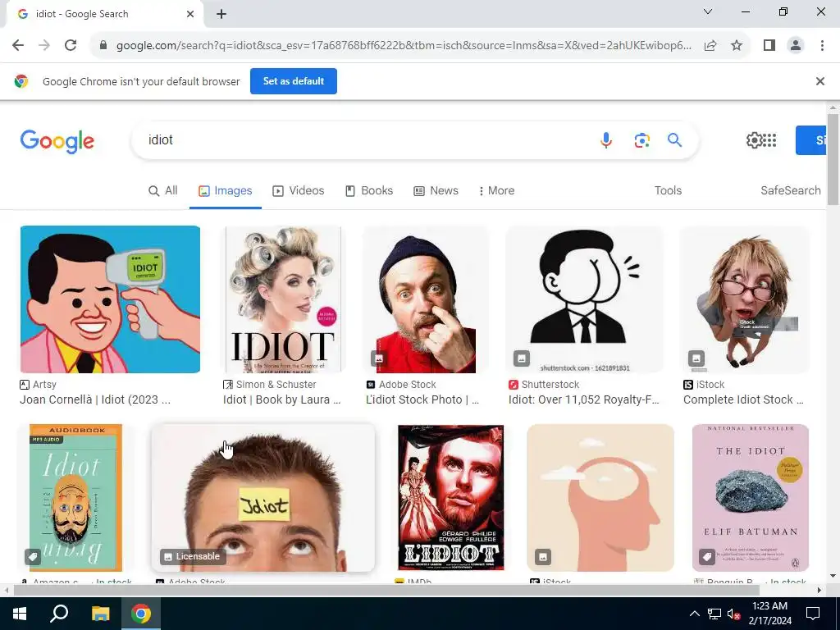Viewport: 840px width, 630px height.
Task: Open the SafeSearch settings dropdown
Action: pos(791,190)
